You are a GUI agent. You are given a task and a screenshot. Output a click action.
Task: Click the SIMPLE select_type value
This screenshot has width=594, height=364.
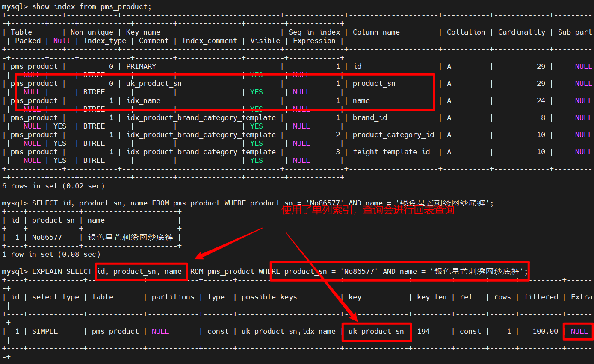45,332
